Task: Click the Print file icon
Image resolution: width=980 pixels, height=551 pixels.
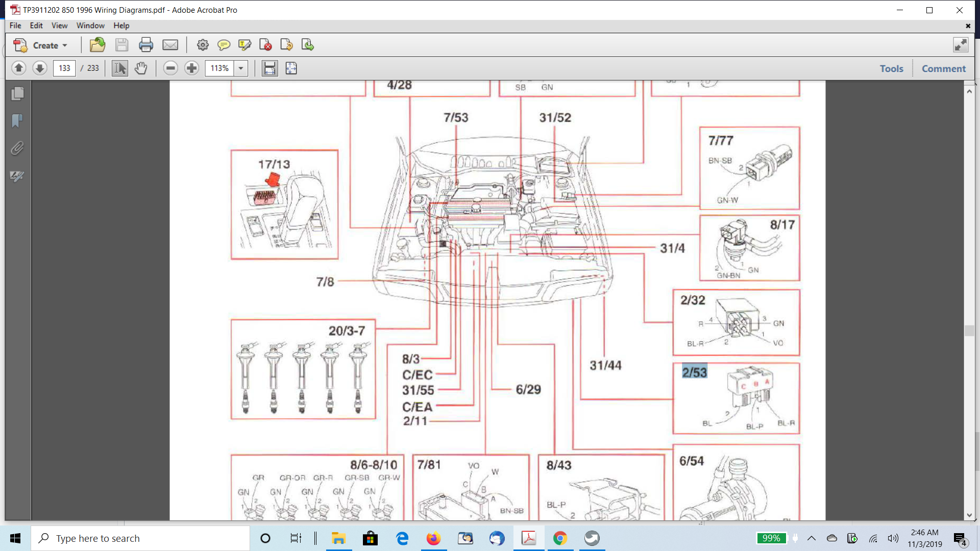Action: (146, 45)
